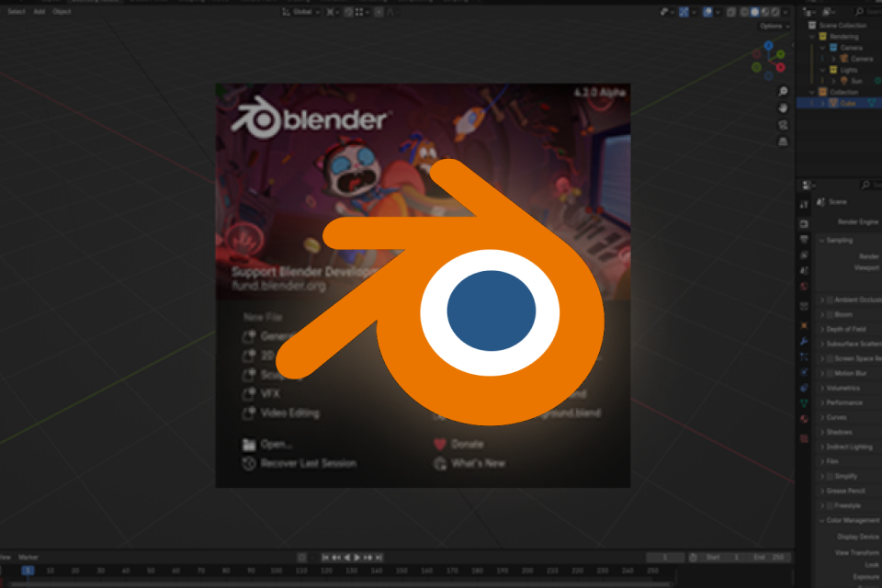Collapse the Rendering collection in Outliner
The height and width of the screenshot is (588, 882).
tap(811, 37)
